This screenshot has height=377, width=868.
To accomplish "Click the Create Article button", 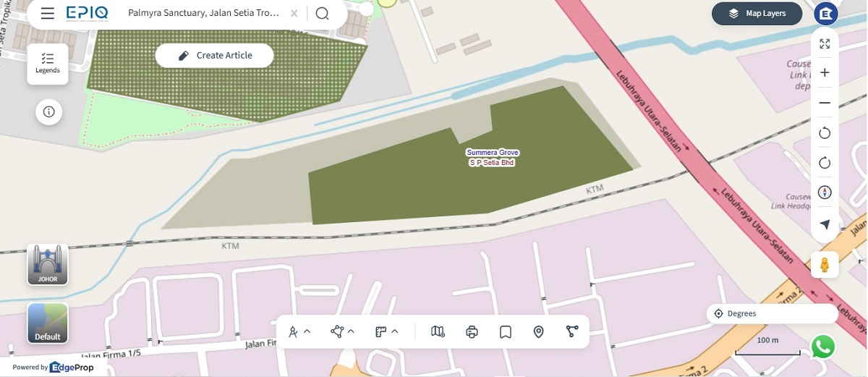I will tap(214, 56).
